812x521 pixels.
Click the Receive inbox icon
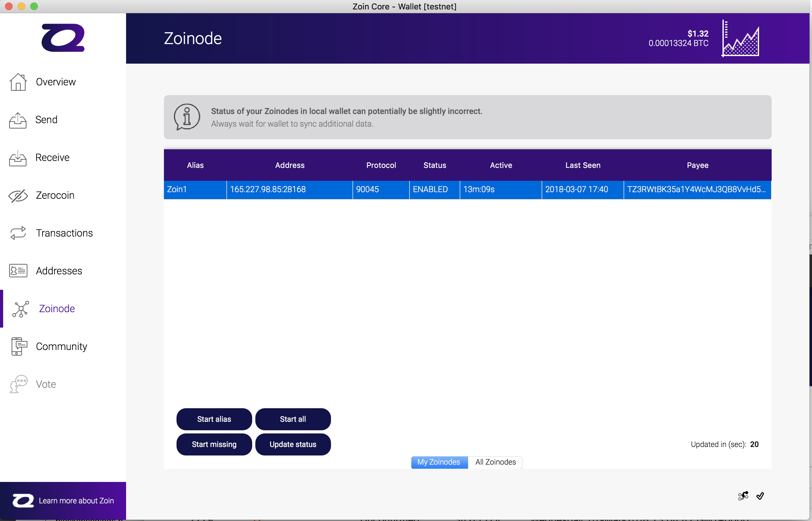pos(18,158)
